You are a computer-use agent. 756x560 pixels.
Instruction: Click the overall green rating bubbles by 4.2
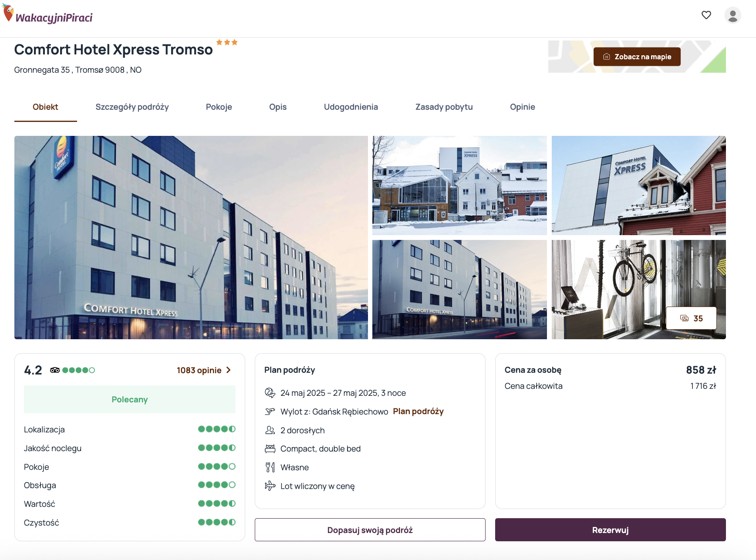coord(78,370)
